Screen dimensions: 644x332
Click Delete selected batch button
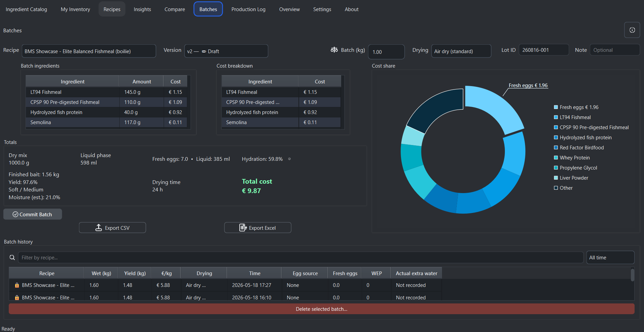pos(321,309)
